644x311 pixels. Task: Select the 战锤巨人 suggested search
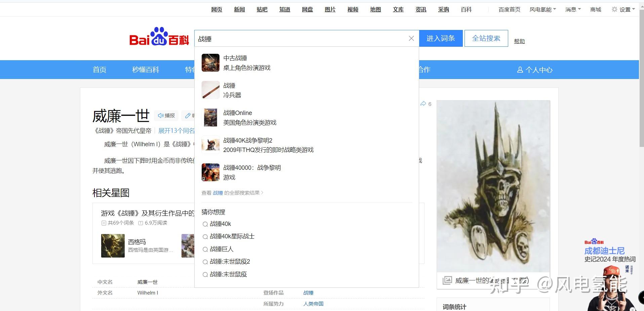[222, 249]
